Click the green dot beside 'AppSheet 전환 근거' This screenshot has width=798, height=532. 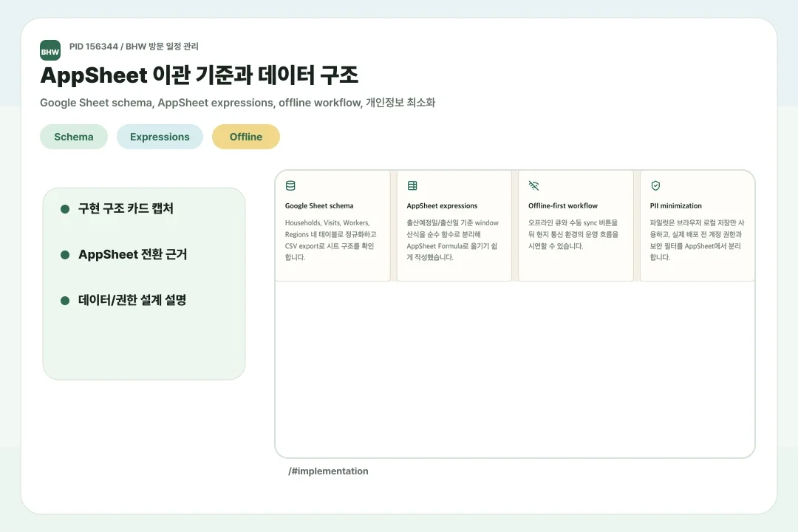pyautogui.click(x=64, y=254)
